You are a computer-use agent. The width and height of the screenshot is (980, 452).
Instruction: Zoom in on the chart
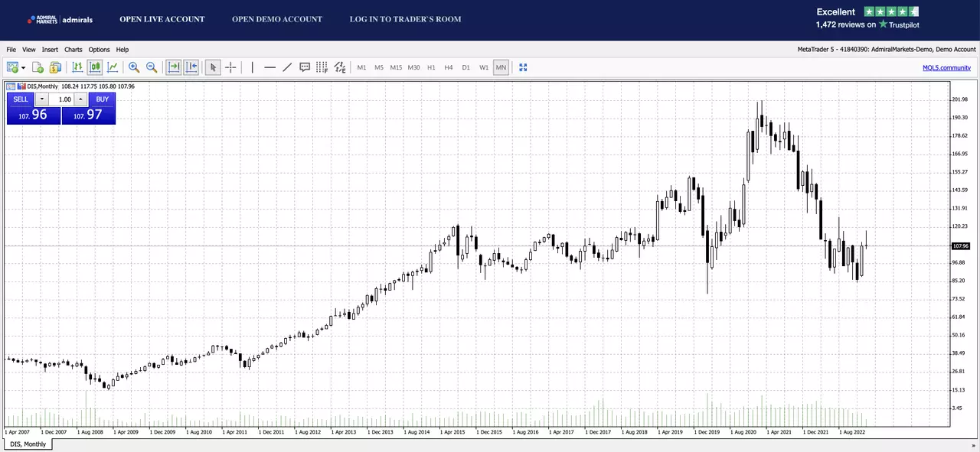[134, 67]
